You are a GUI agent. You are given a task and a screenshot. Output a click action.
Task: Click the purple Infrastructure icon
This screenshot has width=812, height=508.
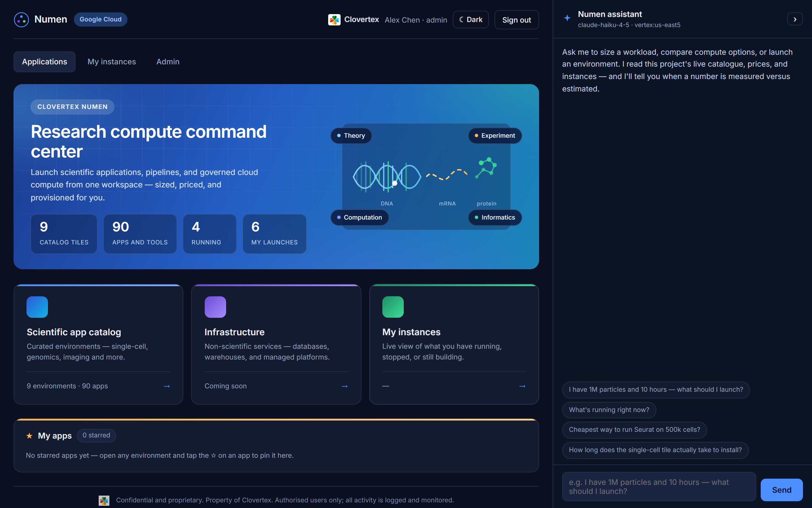(215, 307)
